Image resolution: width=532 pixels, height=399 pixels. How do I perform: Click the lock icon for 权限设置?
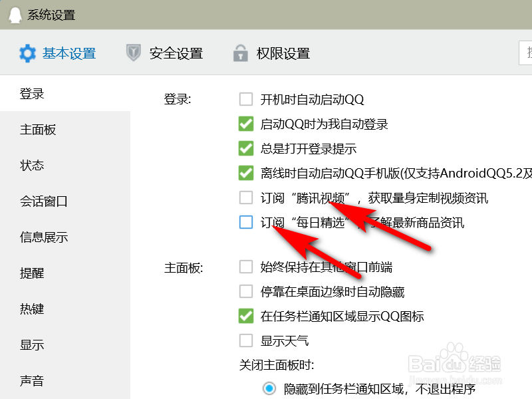[x=240, y=53]
